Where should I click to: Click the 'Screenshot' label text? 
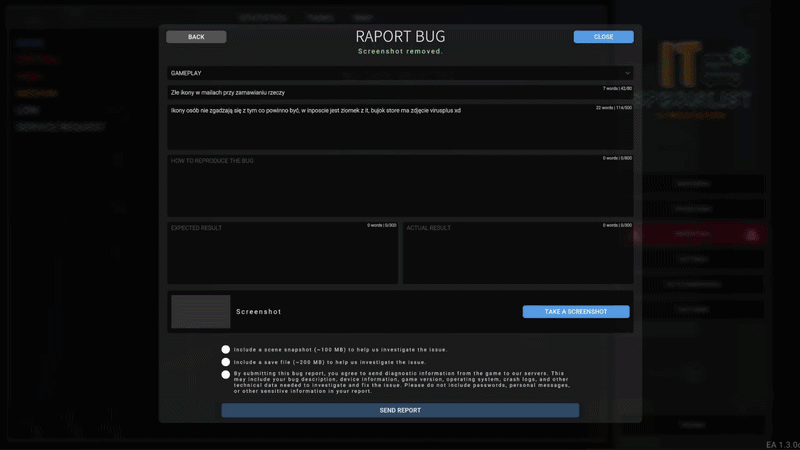coord(258,312)
